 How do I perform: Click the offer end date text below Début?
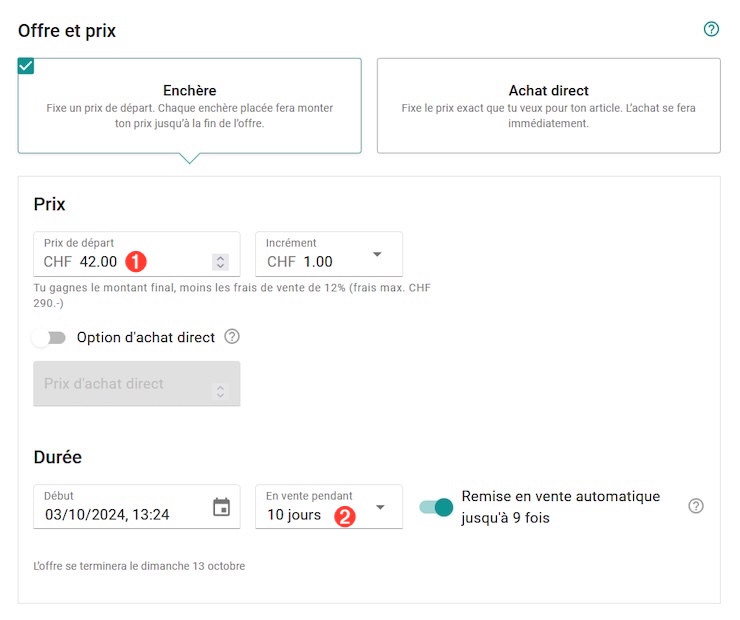click(x=139, y=566)
